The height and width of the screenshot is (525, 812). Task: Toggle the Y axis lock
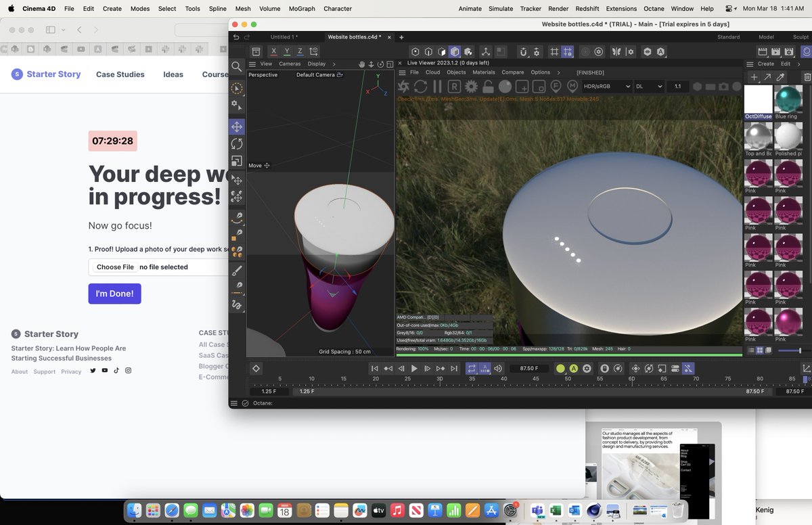coord(287,51)
